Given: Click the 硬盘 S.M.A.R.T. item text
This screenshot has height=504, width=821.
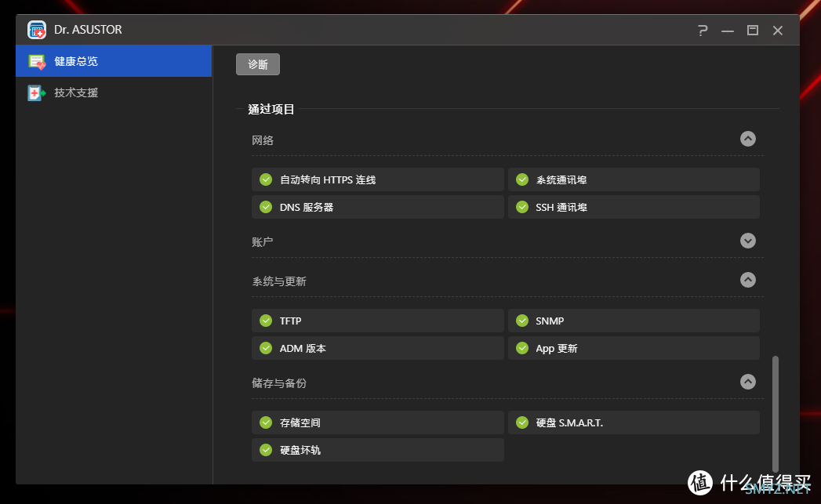Looking at the screenshot, I should [569, 423].
